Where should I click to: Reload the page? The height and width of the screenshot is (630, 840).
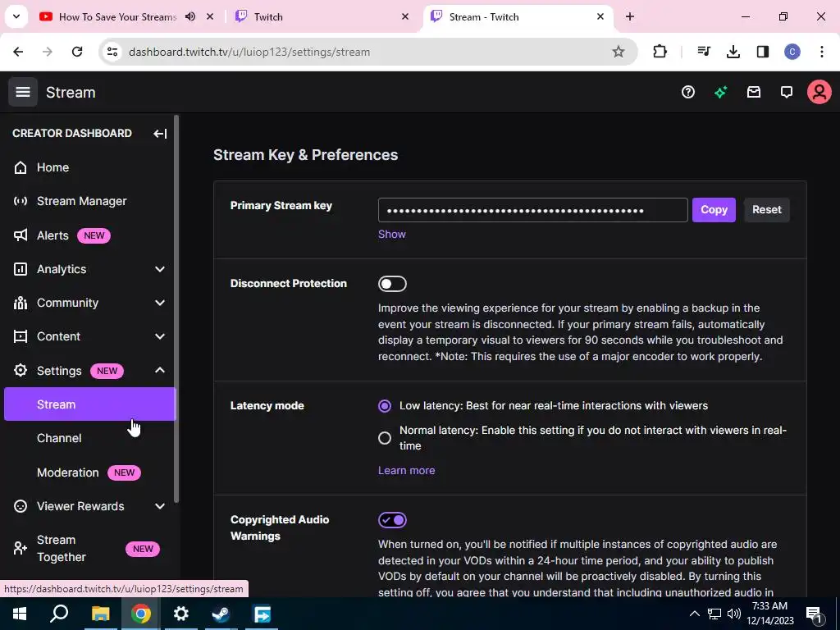pos(77,52)
